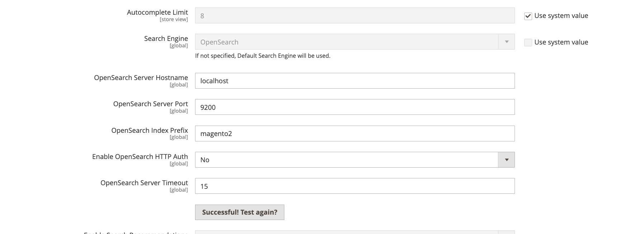Click the Default Search Engine hint text
The width and height of the screenshot is (644, 234).
click(262, 56)
